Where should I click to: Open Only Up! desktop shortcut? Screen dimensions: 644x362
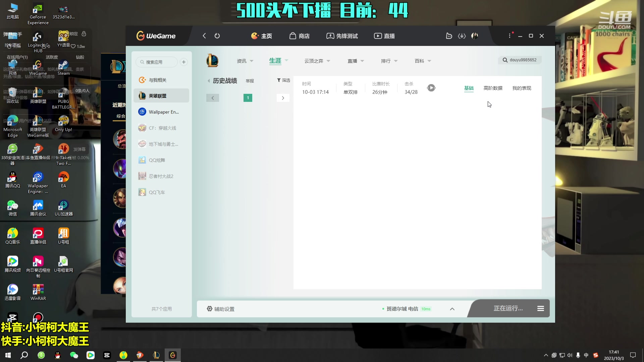(63, 124)
